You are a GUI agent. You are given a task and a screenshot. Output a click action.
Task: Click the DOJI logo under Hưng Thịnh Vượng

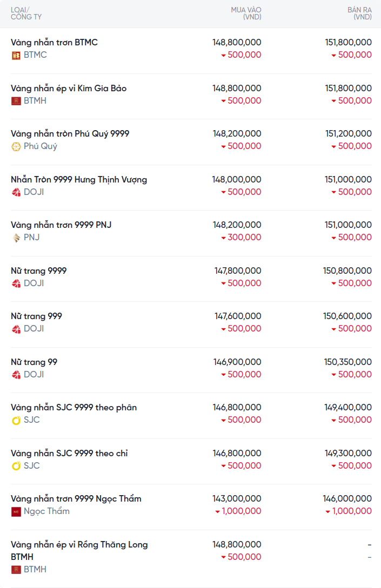(16, 192)
